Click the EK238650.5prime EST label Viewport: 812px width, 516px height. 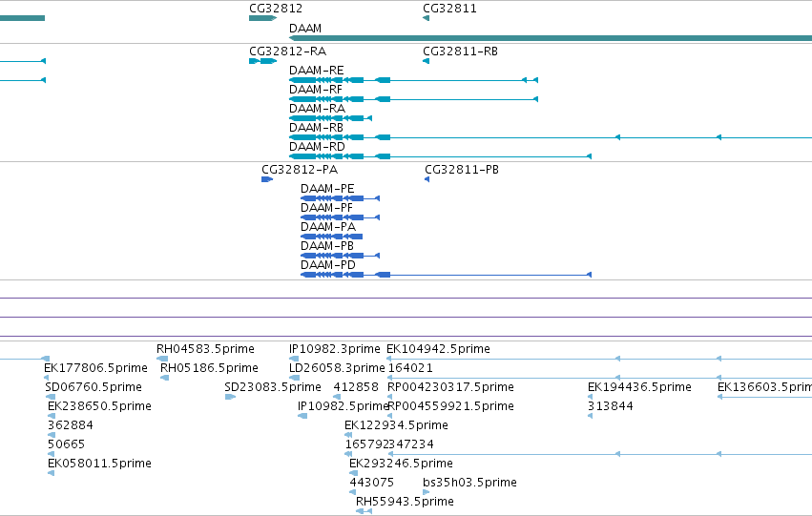click(x=99, y=407)
